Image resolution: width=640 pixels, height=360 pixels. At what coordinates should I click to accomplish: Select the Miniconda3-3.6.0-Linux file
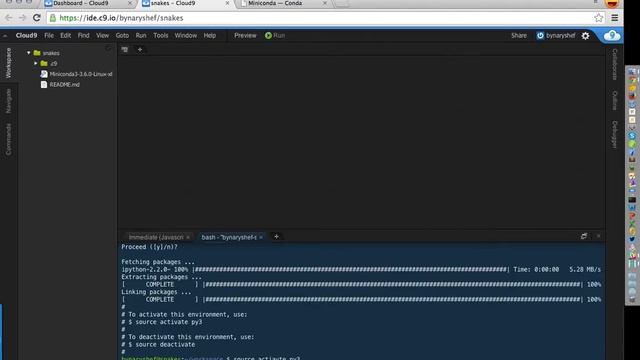coord(76,74)
